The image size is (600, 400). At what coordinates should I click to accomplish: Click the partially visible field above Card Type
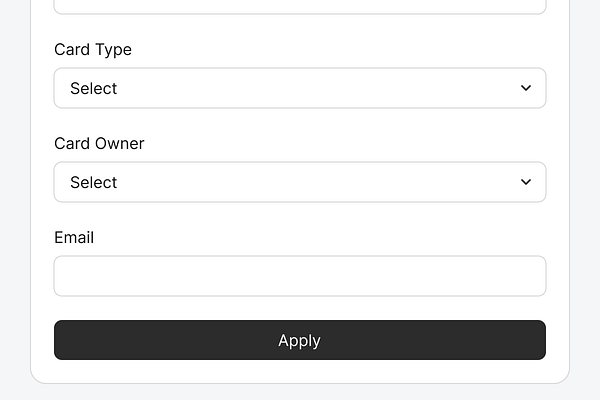coord(299,6)
